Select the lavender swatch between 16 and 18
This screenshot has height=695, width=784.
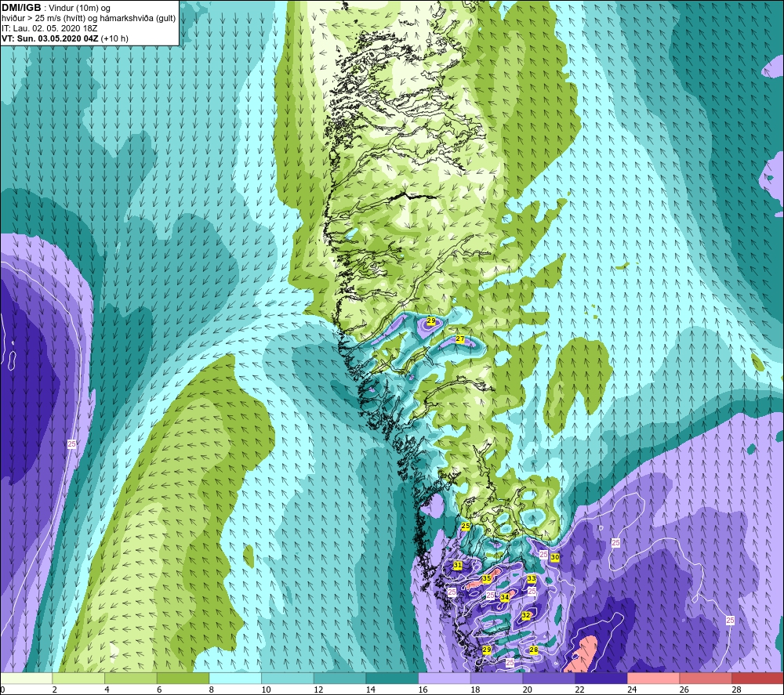click(444, 679)
